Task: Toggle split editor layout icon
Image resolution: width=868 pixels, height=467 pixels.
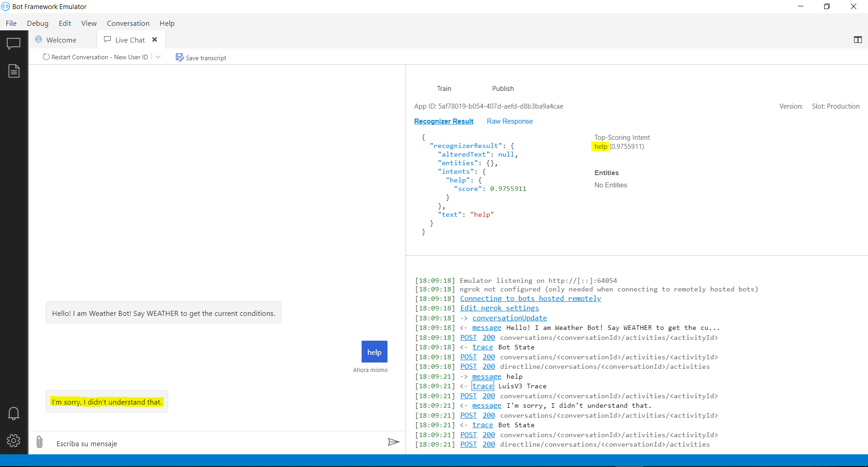Action: point(858,40)
